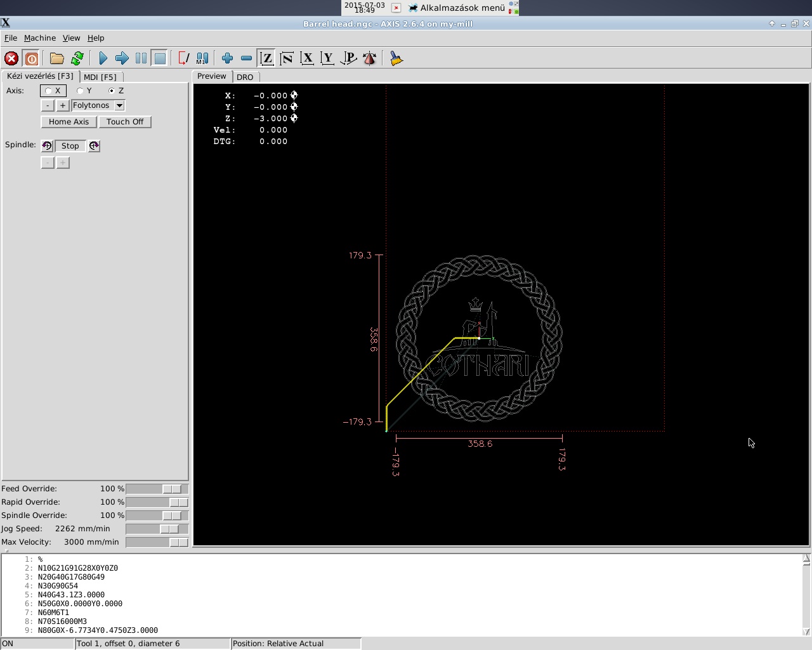
Task: Open the View menu
Action: 71,38
